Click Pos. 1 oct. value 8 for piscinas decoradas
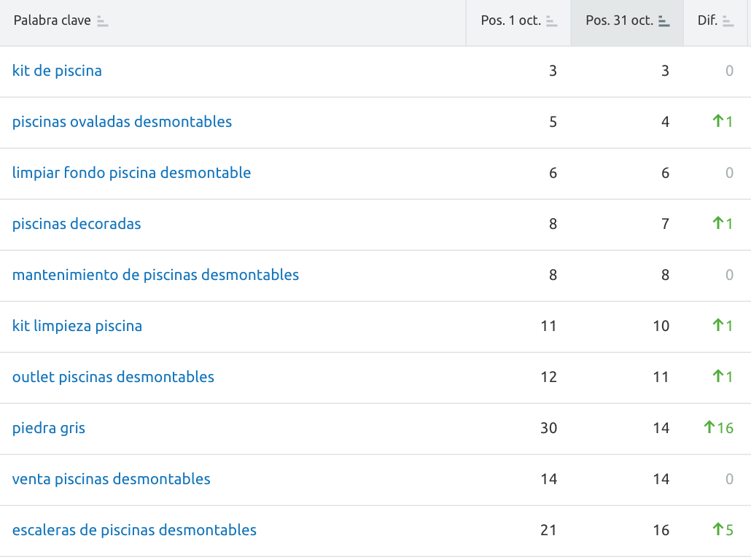The width and height of the screenshot is (751, 560). tap(553, 224)
